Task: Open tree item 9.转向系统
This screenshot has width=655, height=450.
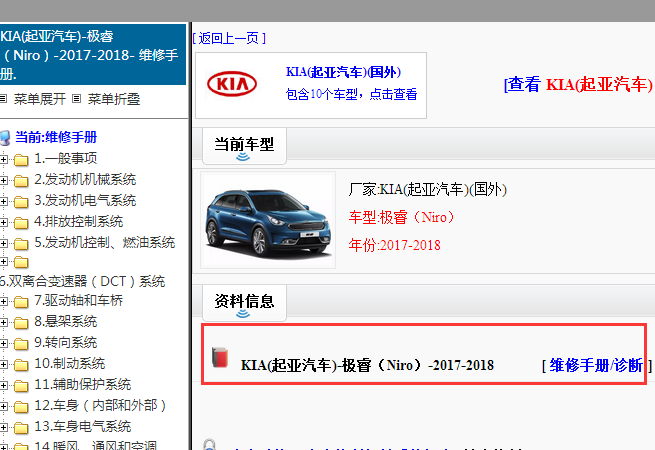Action: click(x=66, y=343)
